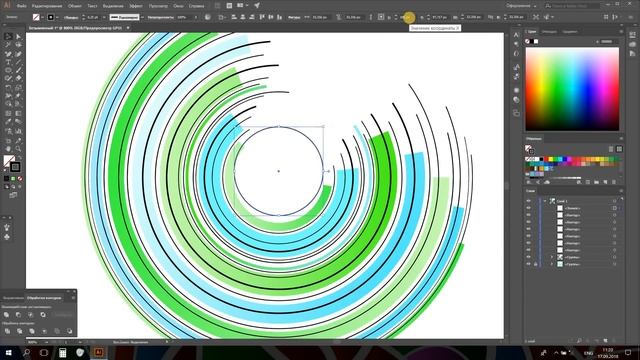Click target circle of Слой 1 layer

[x=614, y=201]
